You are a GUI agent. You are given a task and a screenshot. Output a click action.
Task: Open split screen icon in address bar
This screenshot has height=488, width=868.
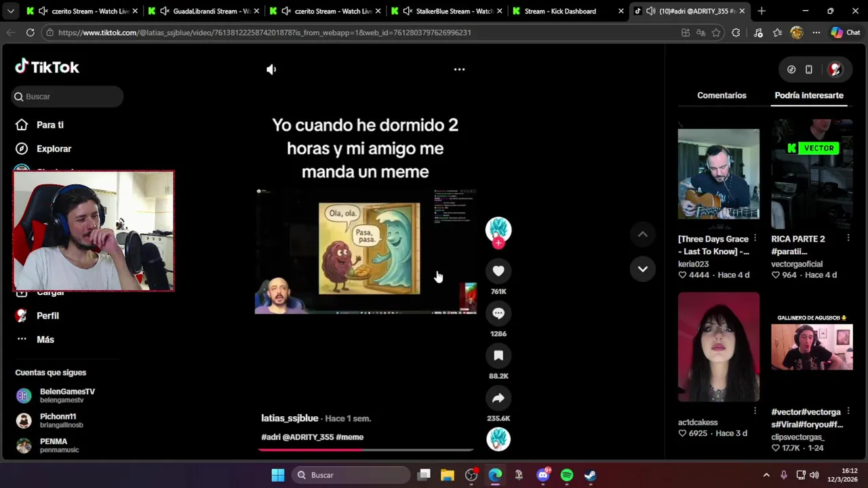point(686,33)
